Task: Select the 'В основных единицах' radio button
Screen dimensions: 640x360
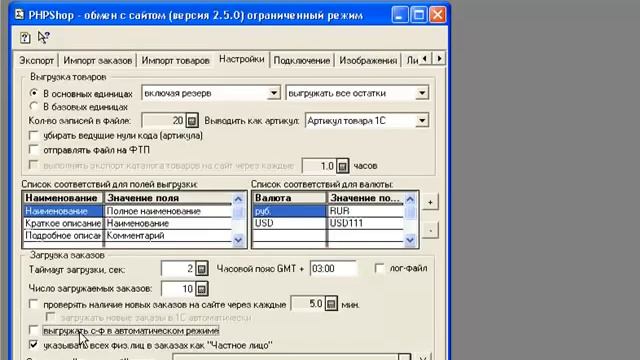Action: (x=34, y=93)
